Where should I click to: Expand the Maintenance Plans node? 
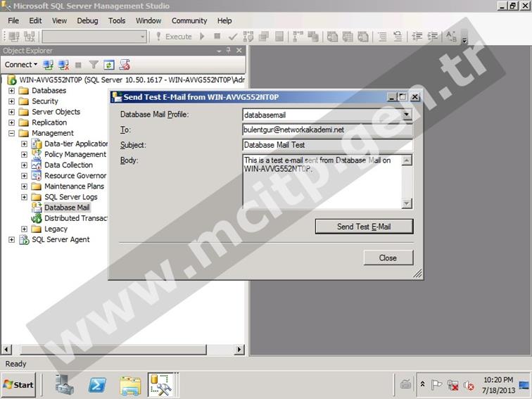pos(24,186)
